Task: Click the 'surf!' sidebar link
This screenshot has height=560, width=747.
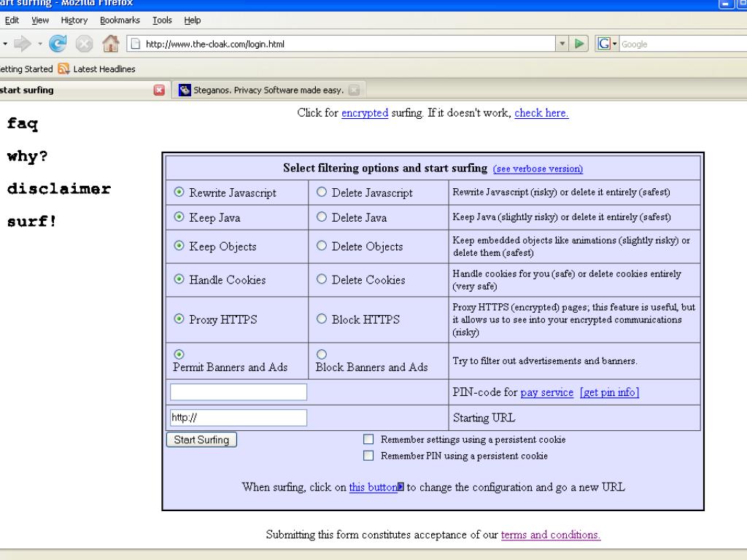Action: point(31,221)
